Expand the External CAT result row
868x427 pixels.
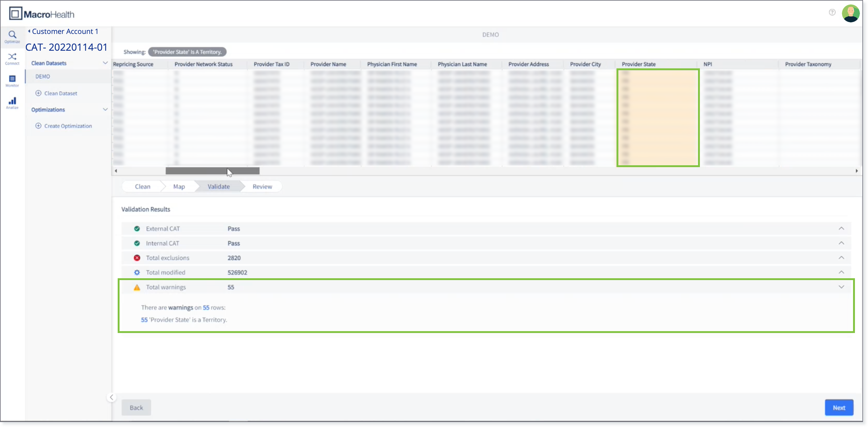coord(841,229)
